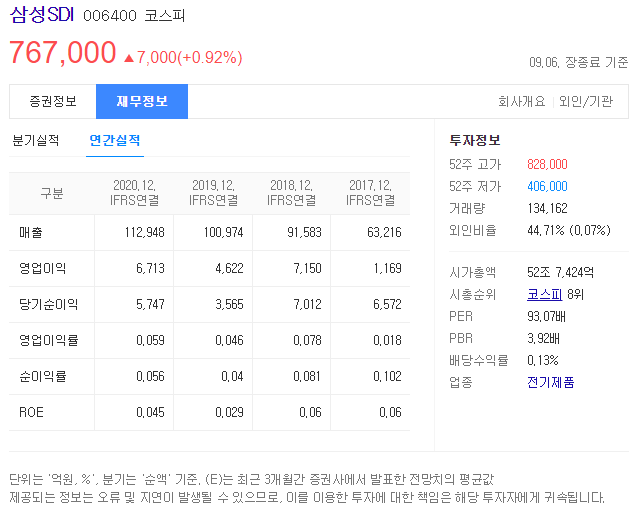Click the 2017.12. IFRS연결 column header
The width and height of the screenshot is (634, 513).
click(x=370, y=193)
